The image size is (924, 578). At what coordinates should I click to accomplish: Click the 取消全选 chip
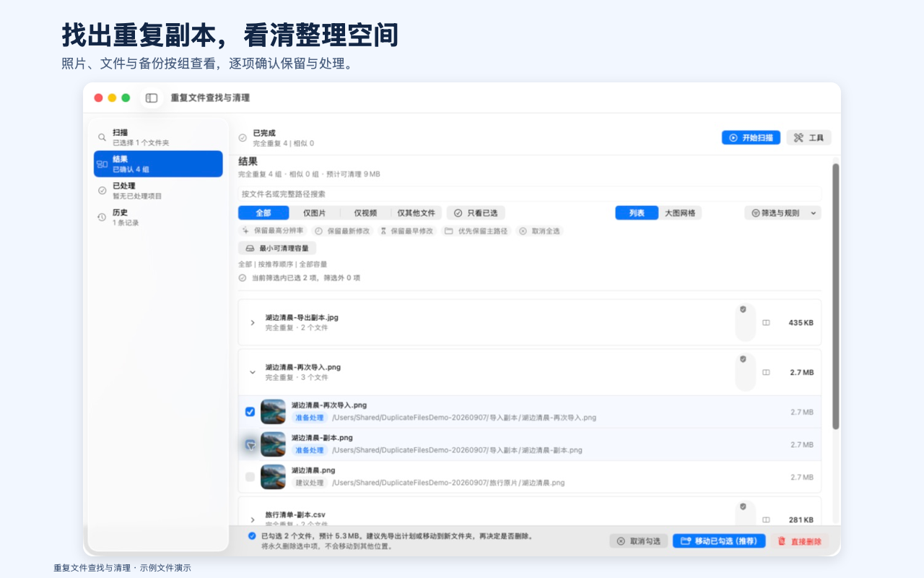(x=540, y=231)
